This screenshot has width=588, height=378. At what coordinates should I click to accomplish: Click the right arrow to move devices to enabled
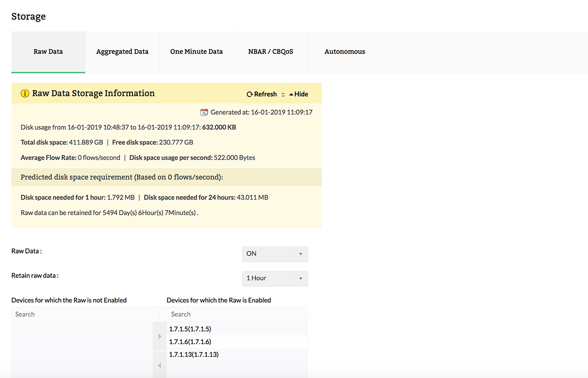(x=160, y=336)
